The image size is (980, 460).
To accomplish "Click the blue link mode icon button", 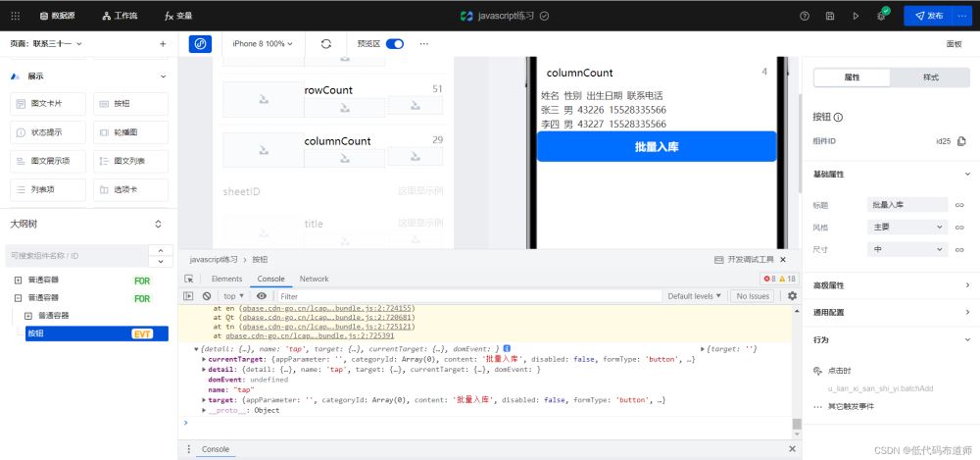I will coord(200,44).
